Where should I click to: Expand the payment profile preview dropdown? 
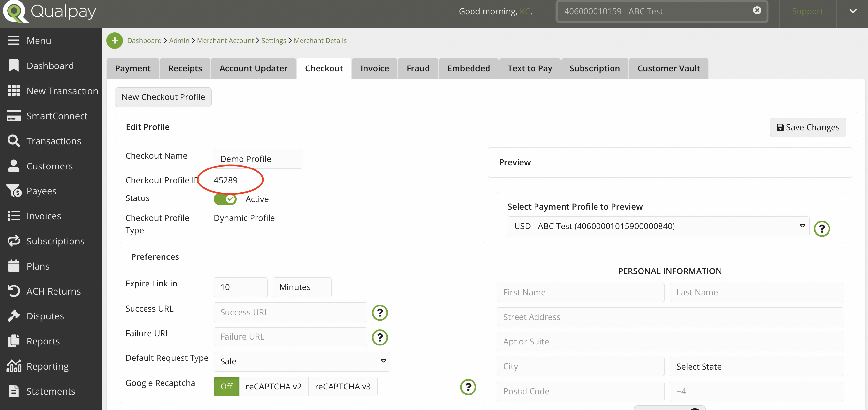[658, 226]
